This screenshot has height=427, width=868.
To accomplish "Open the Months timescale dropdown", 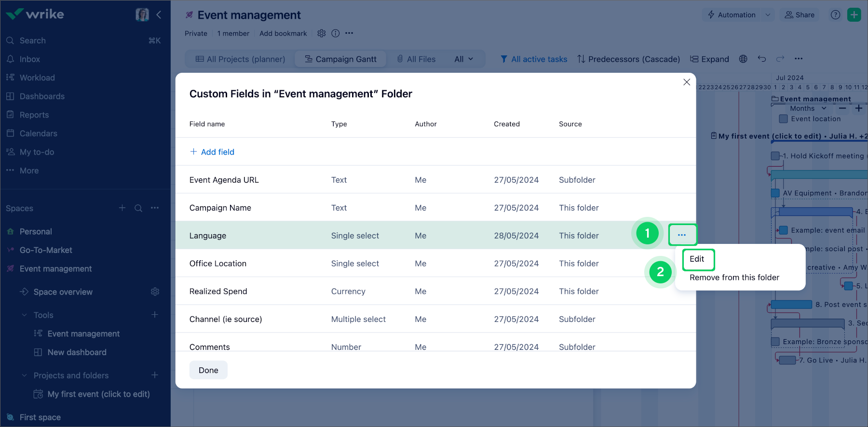I will tap(808, 108).
